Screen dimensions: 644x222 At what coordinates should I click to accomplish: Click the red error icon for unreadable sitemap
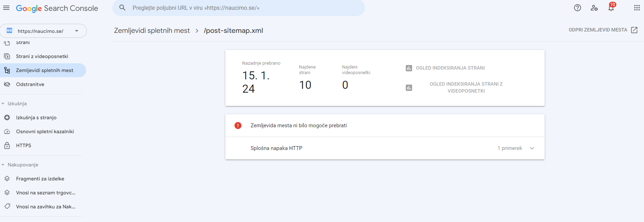coord(238,126)
